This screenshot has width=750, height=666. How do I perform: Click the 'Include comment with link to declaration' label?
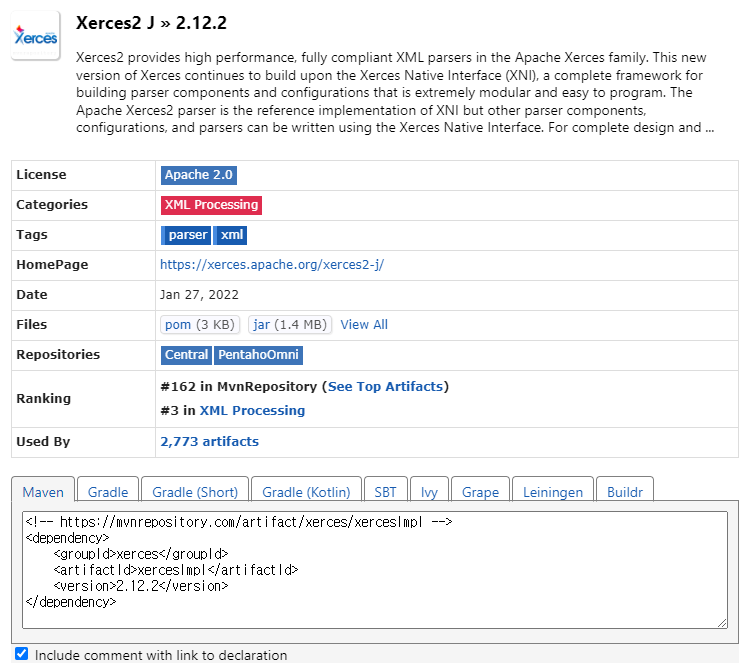coord(161,655)
